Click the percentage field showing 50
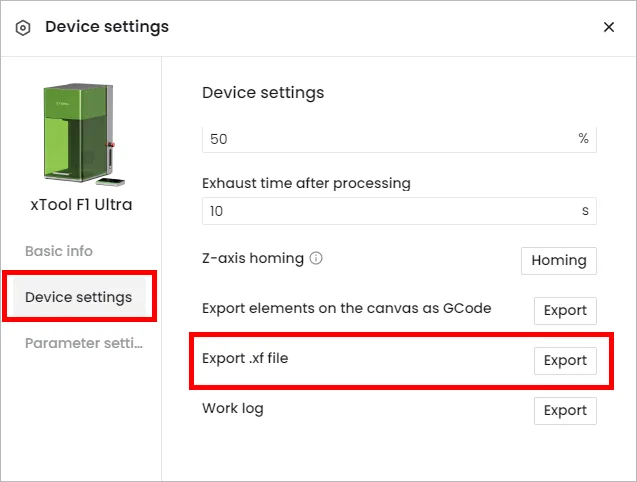Image resolution: width=637 pixels, height=482 pixels. pos(399,139)
